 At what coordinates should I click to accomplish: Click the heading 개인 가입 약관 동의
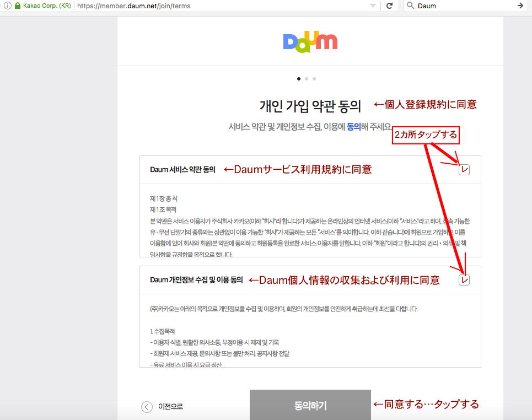[310, 106]
